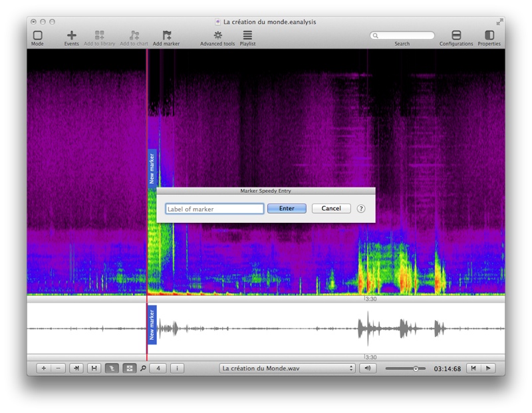The image size is (532, 413).
Task: Open the Playlist list icon
Action: [x=247, y=35]
